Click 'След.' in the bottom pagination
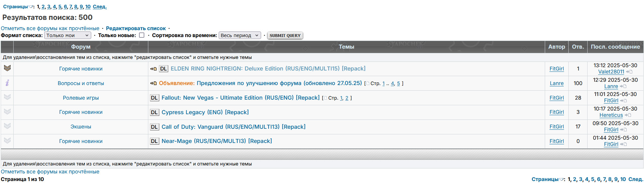 [x=636, y=179]
